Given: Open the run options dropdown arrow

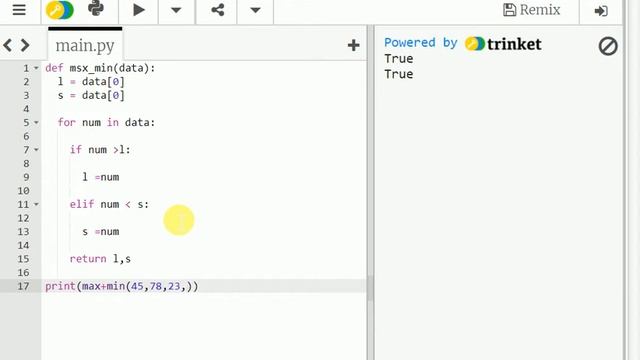Looking at the screenshot, I should 176,10.
